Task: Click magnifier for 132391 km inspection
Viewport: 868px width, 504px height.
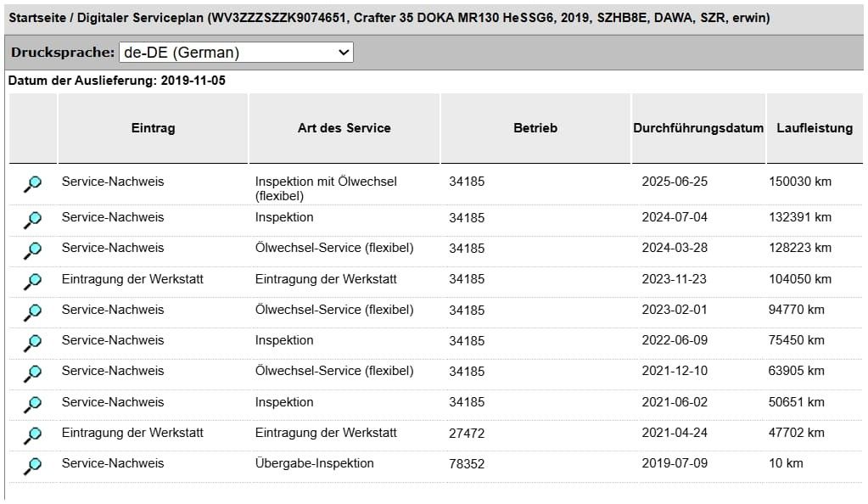Action: (32, 220)
